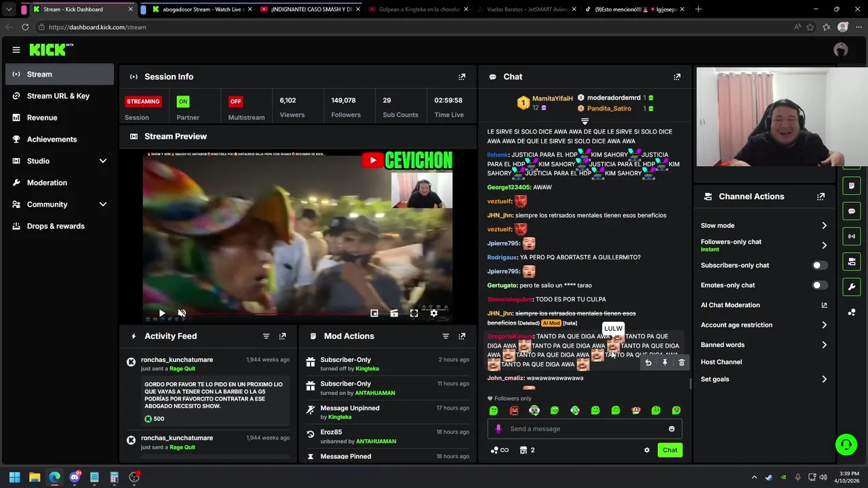Screen dimensions: 868x488
Task: Open the channel actions camera icon in the right sidebar
Action: point(852,262)
